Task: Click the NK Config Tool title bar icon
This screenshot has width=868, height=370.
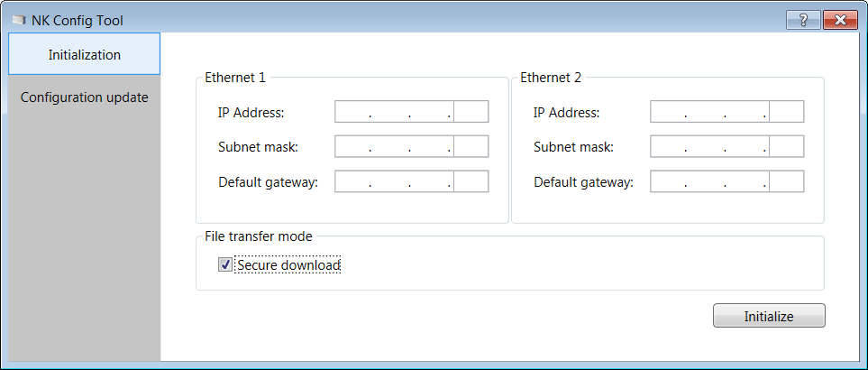Action: [x=19, y=20]
